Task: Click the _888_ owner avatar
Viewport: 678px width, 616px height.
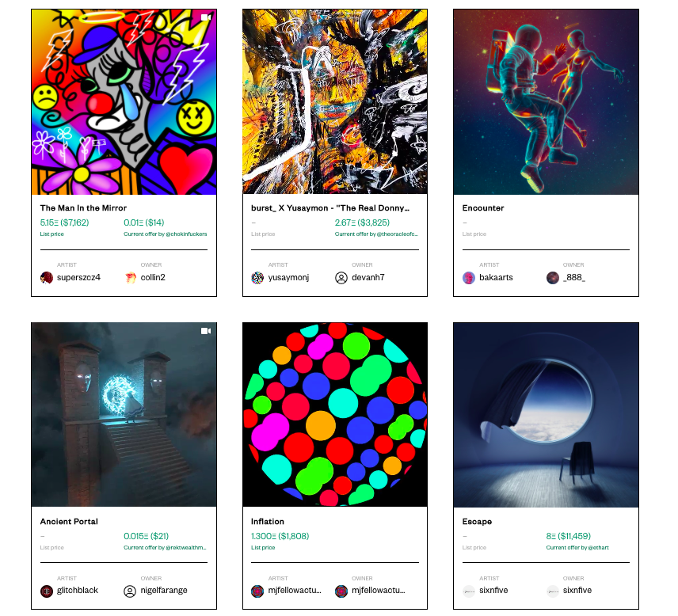Action: tap(553, 278)
